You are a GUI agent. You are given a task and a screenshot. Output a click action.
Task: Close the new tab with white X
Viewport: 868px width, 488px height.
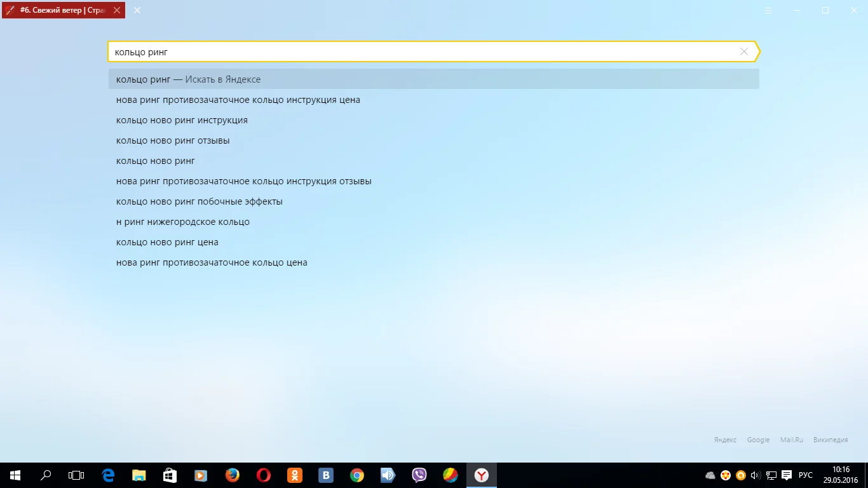pos(137,10)
